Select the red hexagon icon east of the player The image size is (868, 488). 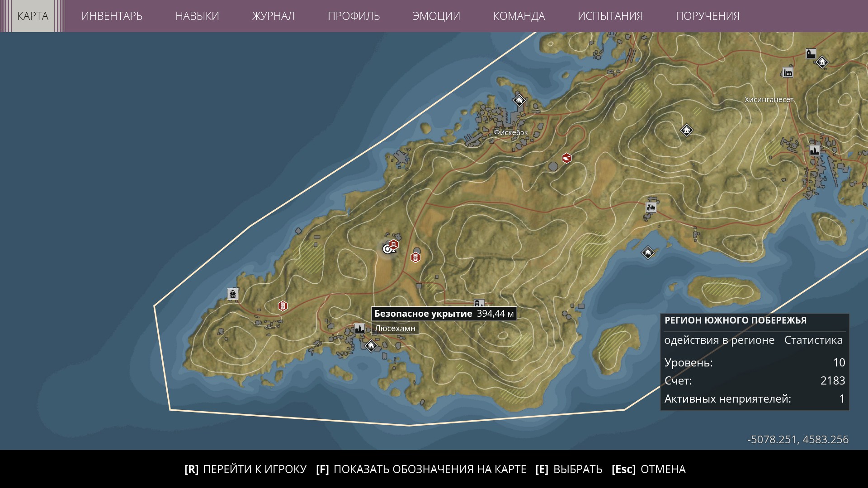coord(415,257)
